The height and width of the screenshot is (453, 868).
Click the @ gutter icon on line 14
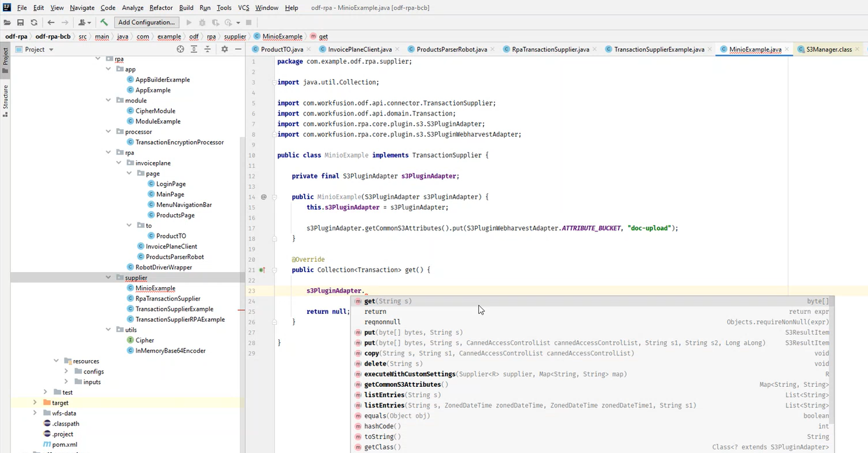pos(263,197)
